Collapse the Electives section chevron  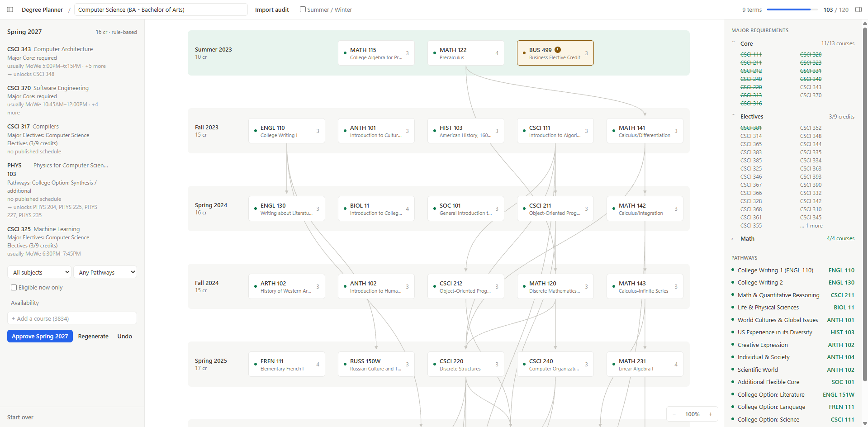733,115
